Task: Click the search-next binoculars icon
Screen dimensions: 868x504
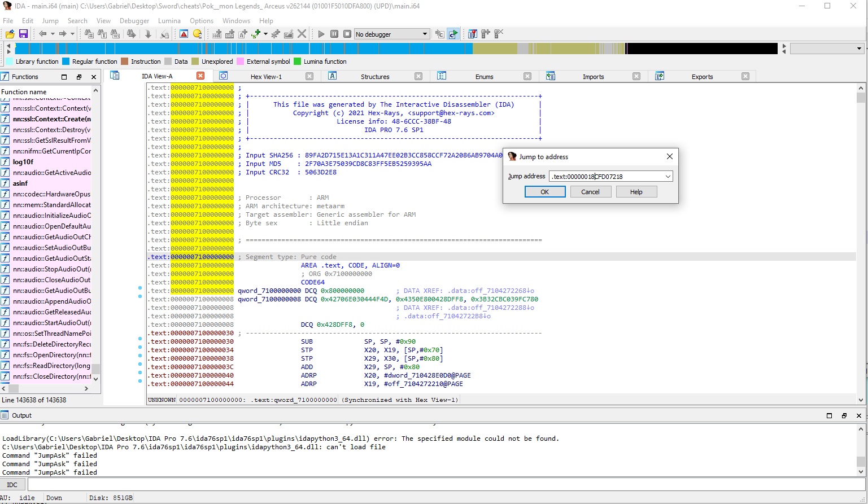Action: [x=131, y=34]
